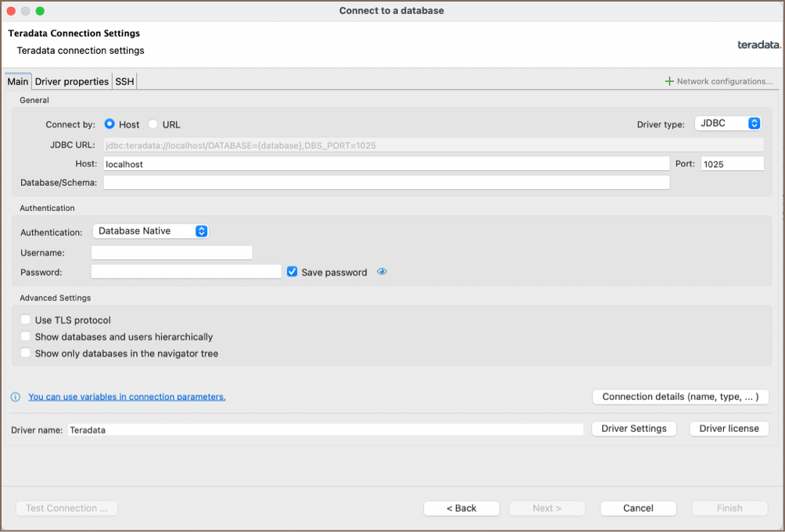
Task: Click inside the Username field
Action: (x=172, y=252)
